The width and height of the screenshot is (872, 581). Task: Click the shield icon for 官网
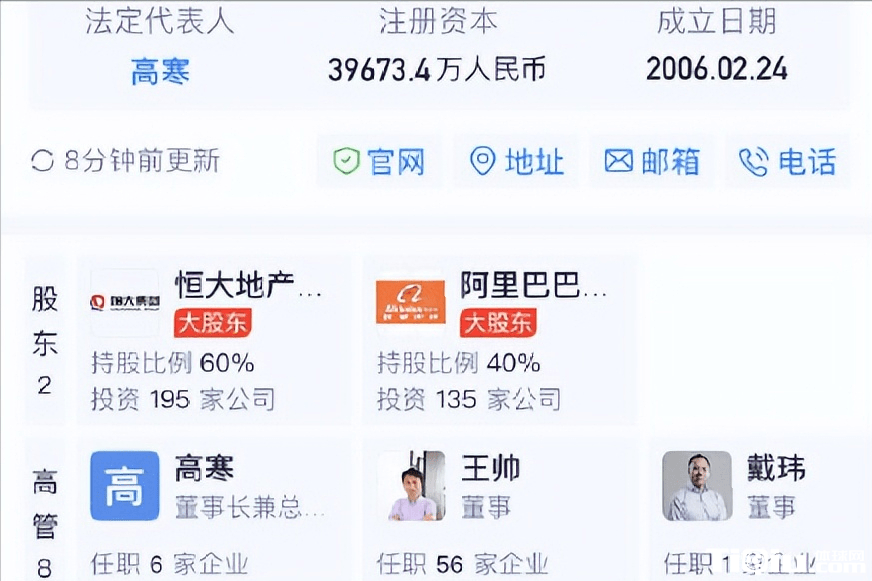[346, 161]
